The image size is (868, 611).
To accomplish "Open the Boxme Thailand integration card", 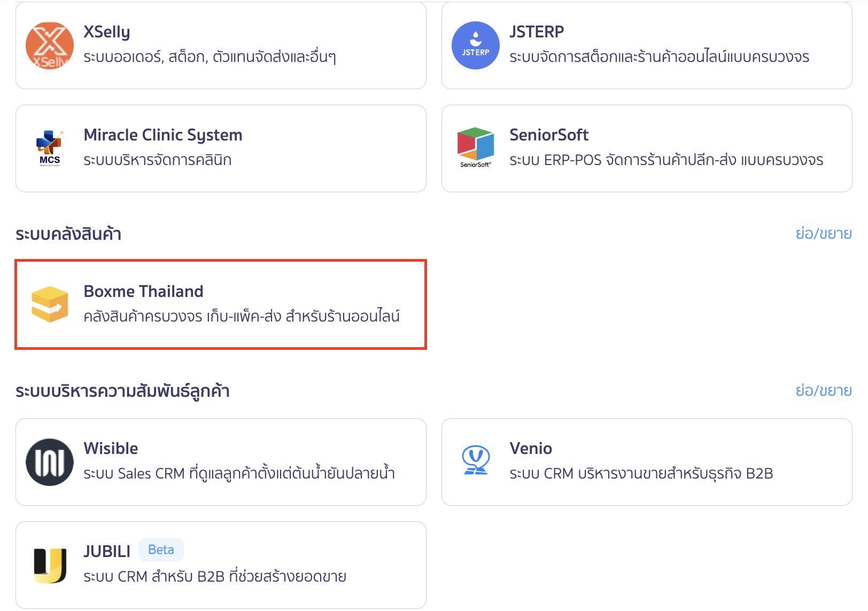I will click(x=220, y=304).
